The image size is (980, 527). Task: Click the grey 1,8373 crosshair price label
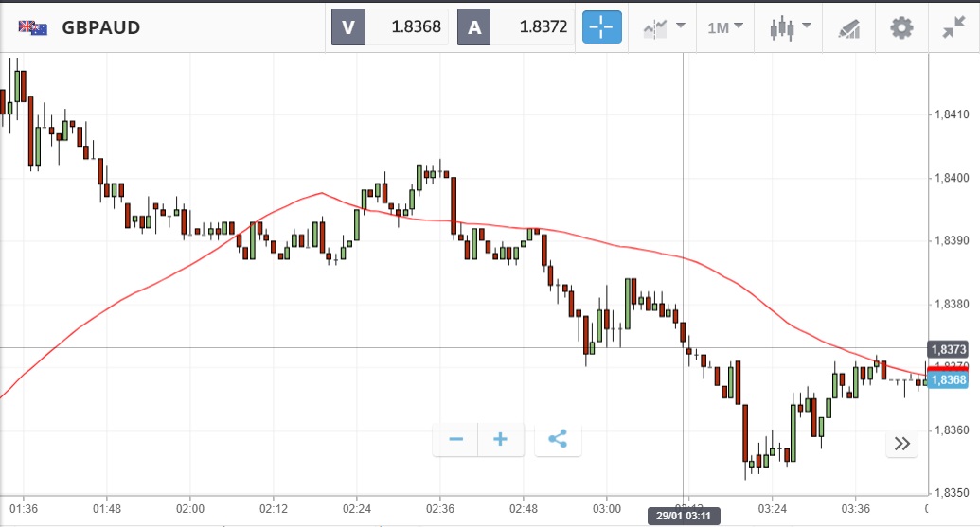[x=948, y=348]
